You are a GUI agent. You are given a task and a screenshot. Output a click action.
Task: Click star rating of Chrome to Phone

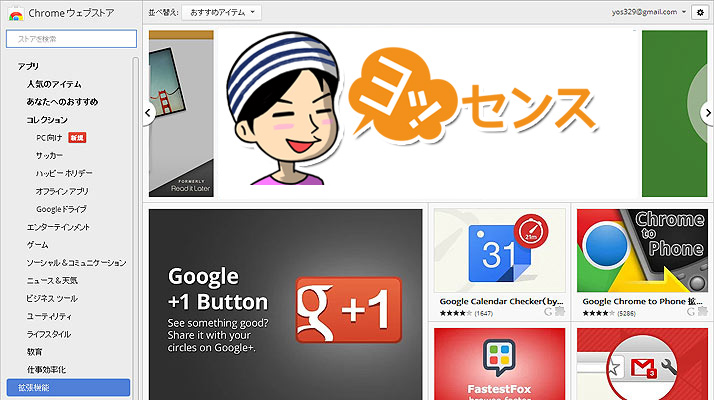pos(599,313)
